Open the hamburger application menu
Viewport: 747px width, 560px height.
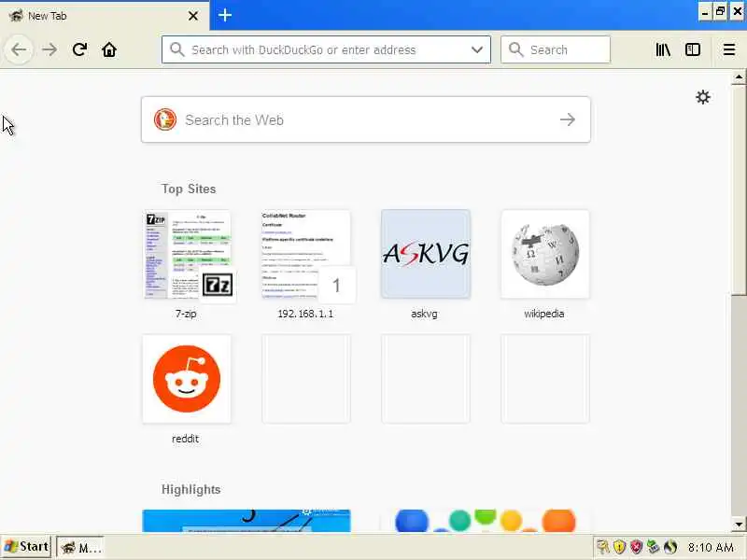(729, 49)
